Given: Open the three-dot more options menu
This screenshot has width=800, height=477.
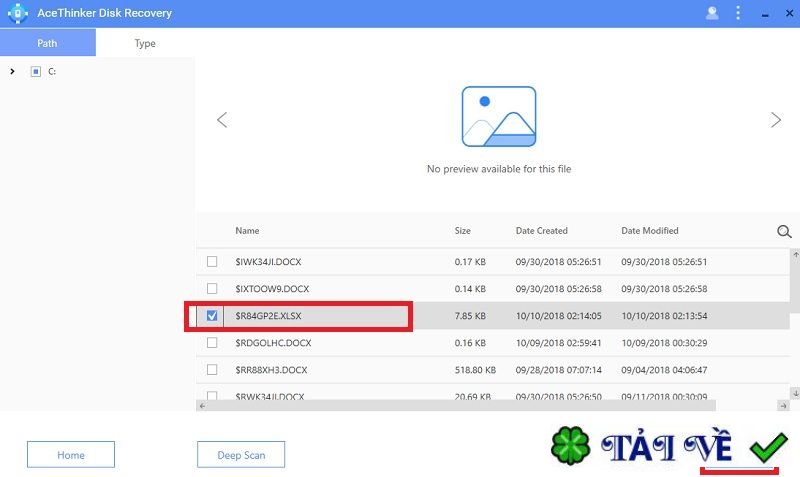Looking at the screenshot, I should tap(738, 13).
